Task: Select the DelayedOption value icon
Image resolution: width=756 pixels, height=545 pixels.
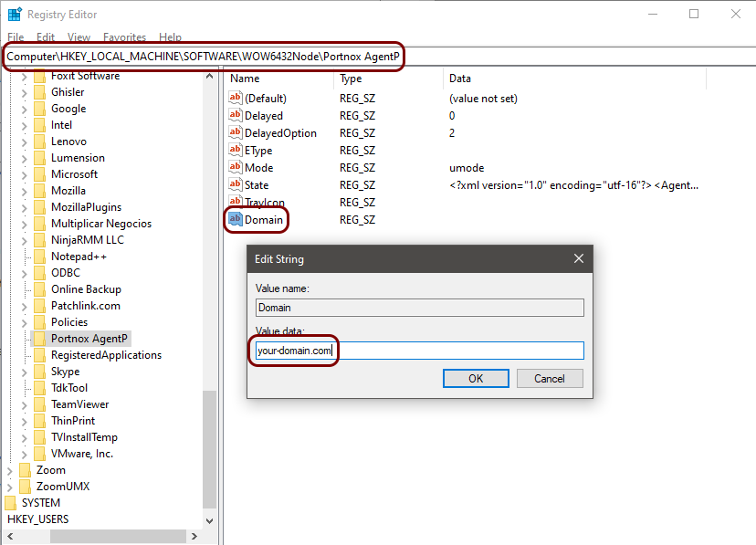Action: point(236,133)
